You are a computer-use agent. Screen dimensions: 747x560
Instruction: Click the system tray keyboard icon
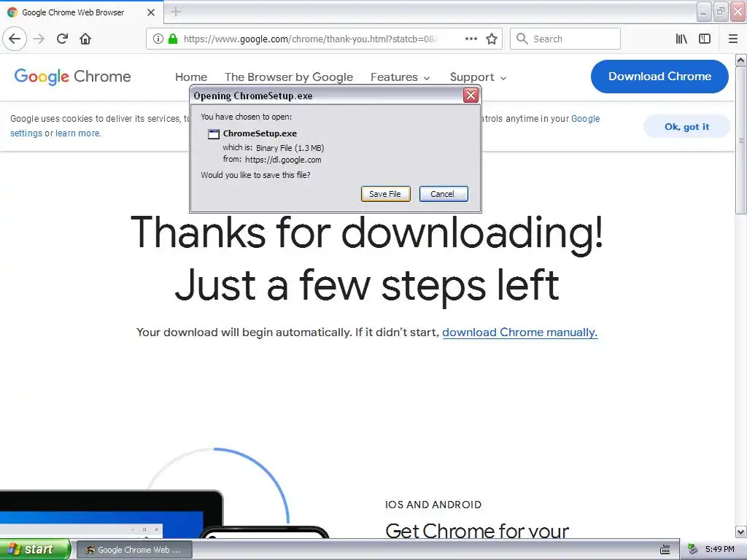[x=665, y=550]
